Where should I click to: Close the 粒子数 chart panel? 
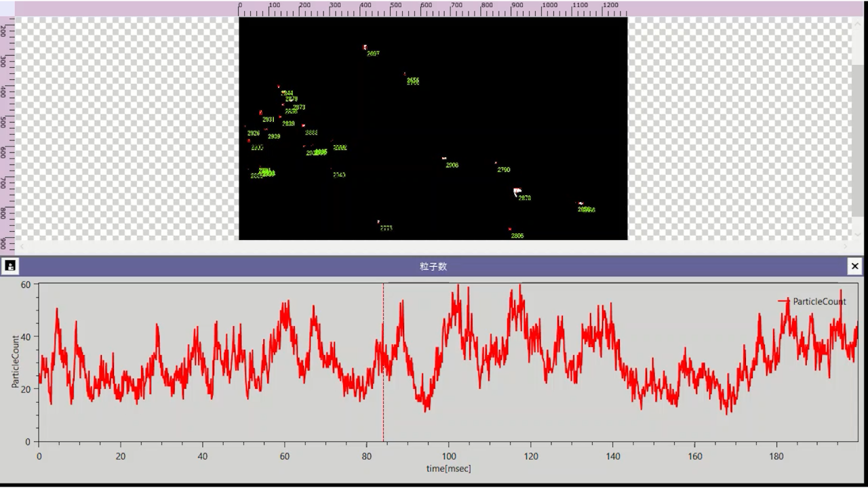(x=855, y=266)
